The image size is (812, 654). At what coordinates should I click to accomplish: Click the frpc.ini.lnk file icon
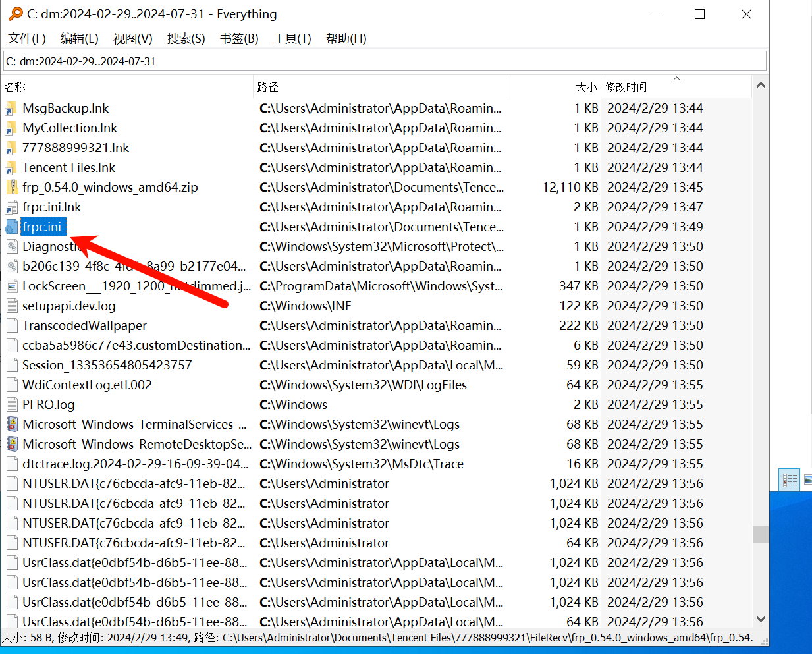[11, 207]
